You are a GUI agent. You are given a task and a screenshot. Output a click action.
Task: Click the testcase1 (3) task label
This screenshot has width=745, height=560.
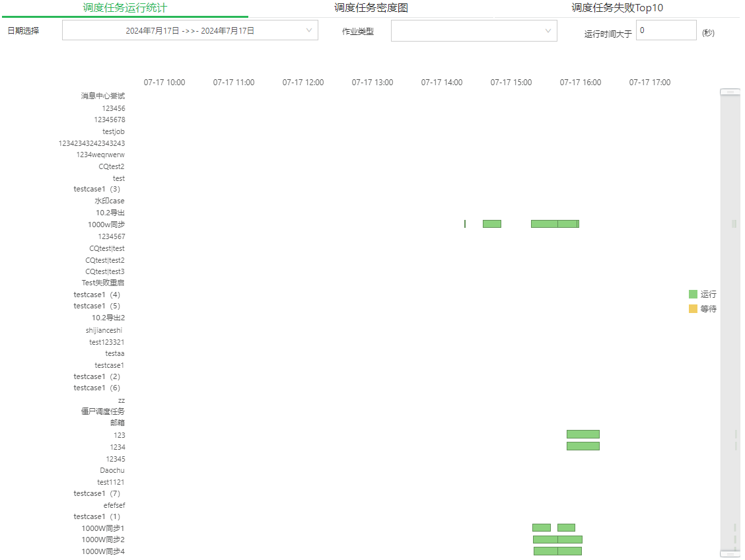pyautogui.click(x=97, y=189)
